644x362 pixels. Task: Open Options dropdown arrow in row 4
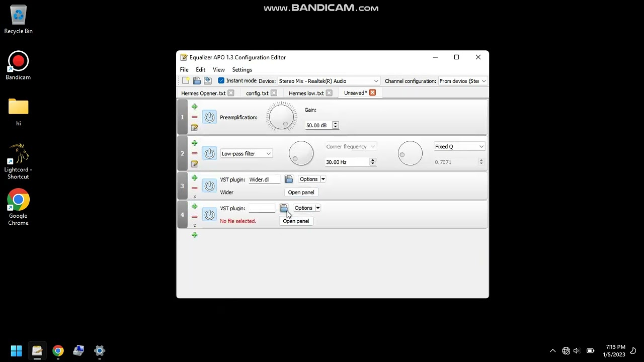pos(318,208)
